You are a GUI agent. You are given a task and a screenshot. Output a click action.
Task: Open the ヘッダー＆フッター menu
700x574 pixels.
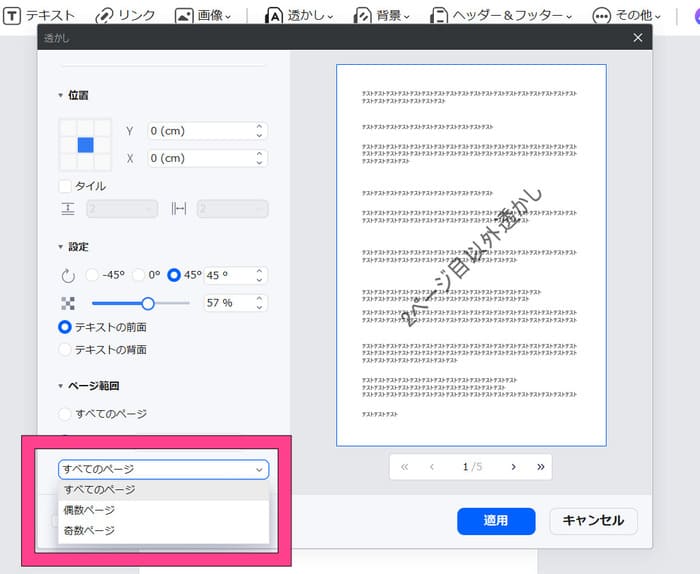pos(501,16)
